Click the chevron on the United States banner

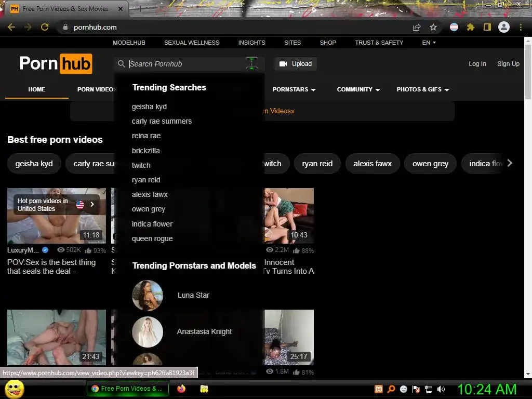(92, 204)
